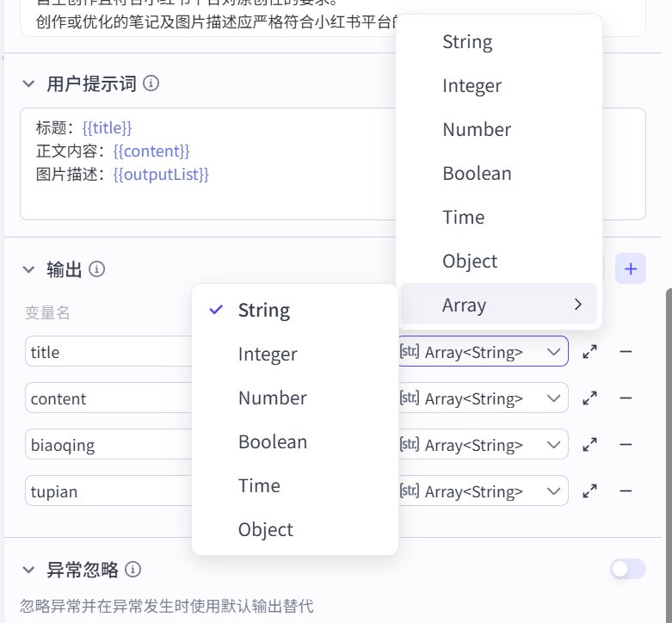
Task: Remove the biaoqing output variable with minus
Action: pos(626,445)
